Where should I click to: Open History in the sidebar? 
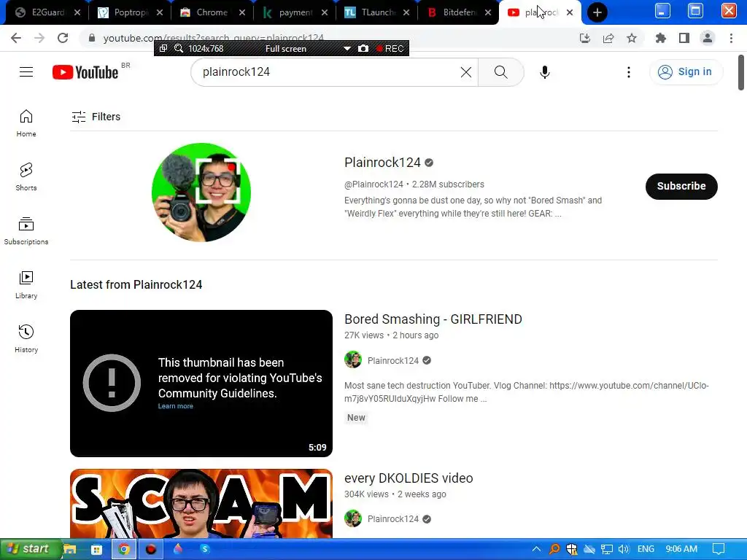pyautogui.click(x=26, y=338)
